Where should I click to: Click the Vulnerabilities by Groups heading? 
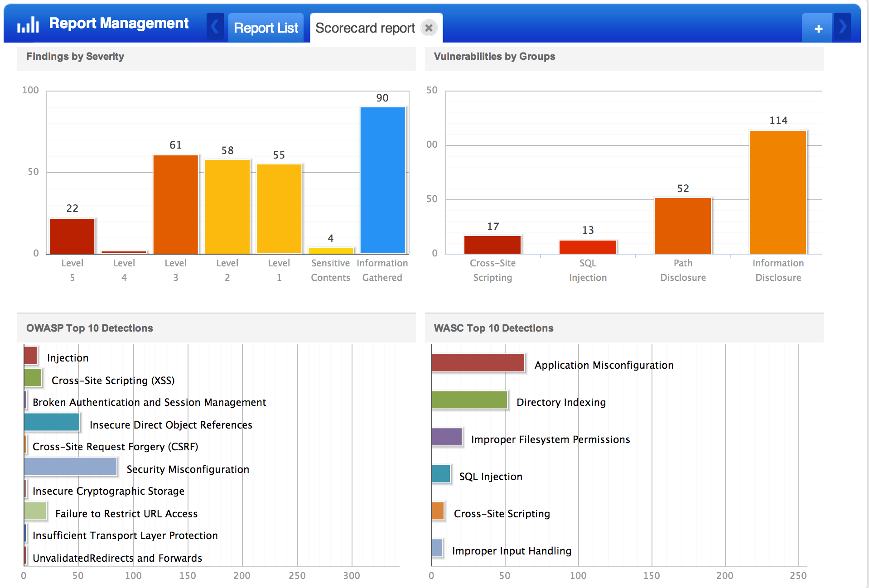point(494,56)
